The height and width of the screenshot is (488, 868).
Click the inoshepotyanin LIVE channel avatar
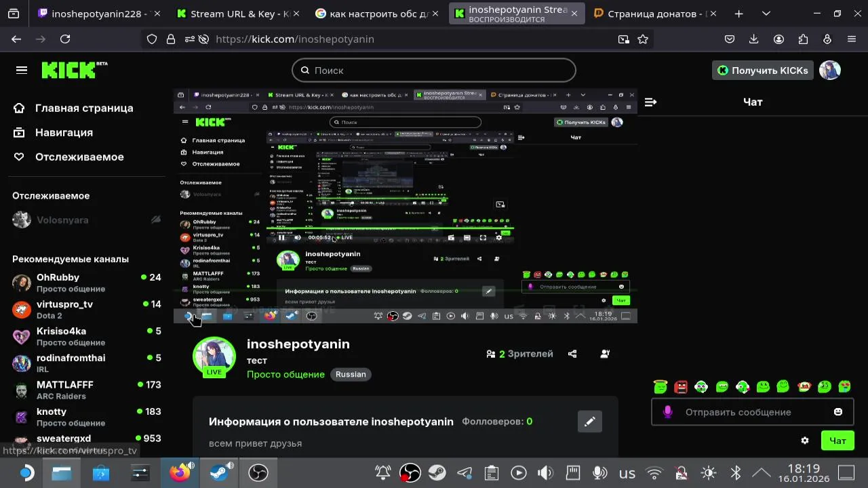214,357
